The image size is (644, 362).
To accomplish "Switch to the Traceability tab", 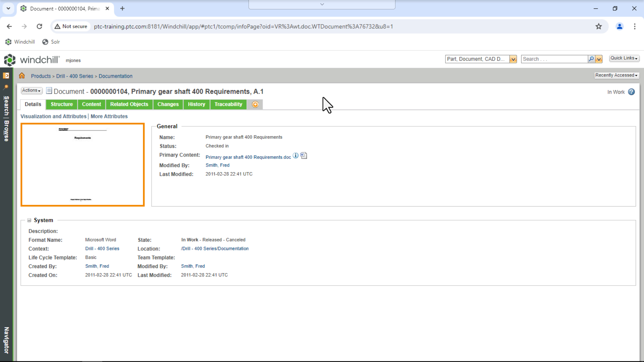I will [x=228, y=104].
